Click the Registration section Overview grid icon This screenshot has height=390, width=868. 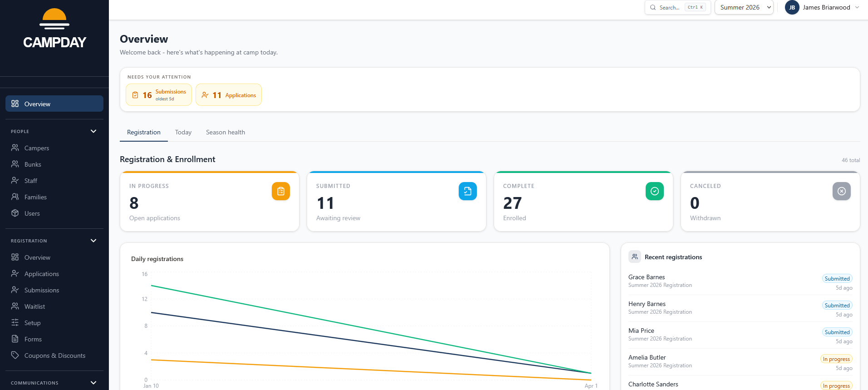pyautogui.click(x=15, y=257)
